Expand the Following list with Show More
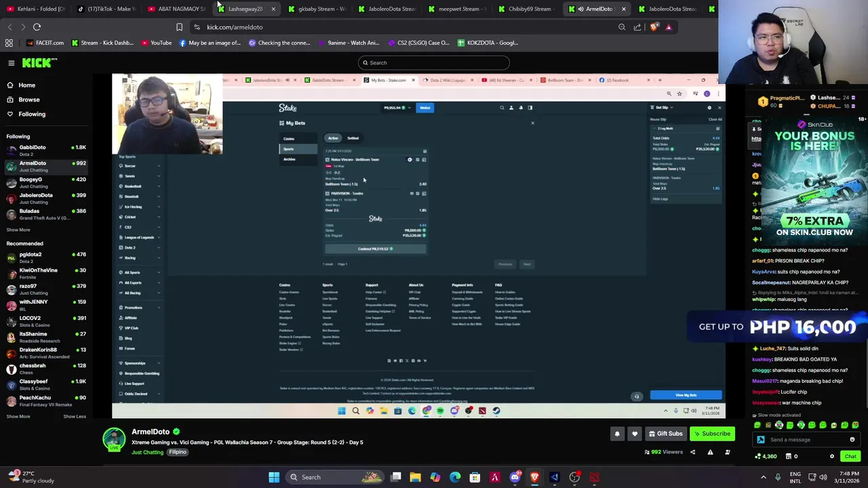The width and height of the screenshot is (868, 488). (x=18, y=230)
